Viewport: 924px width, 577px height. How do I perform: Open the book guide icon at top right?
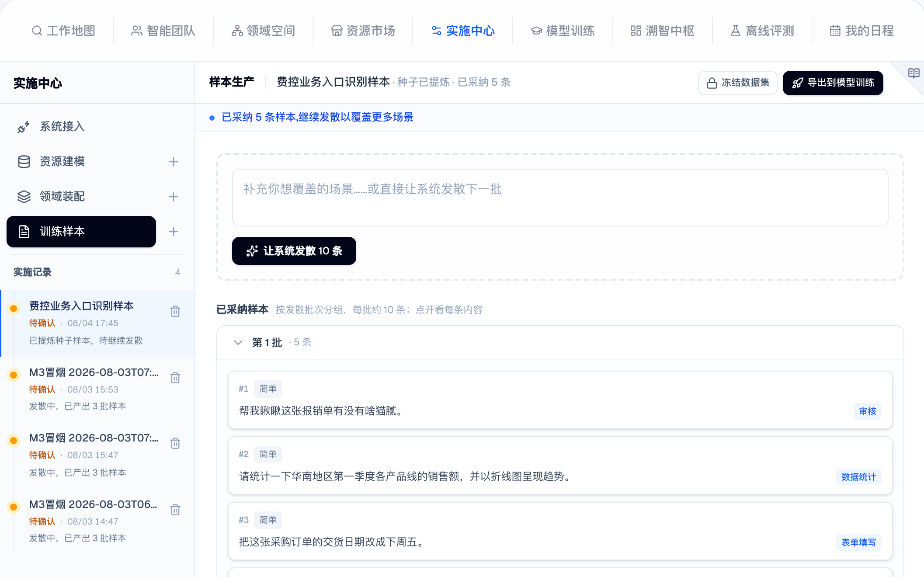click(914, 73)
